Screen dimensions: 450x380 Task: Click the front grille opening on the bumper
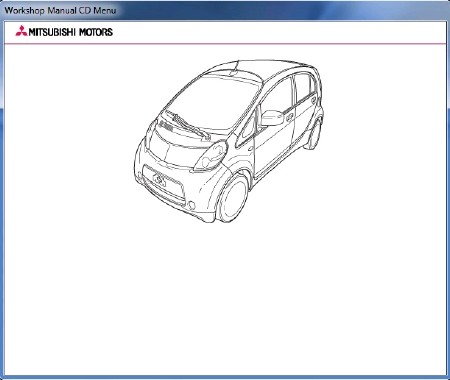pos(163,185)
